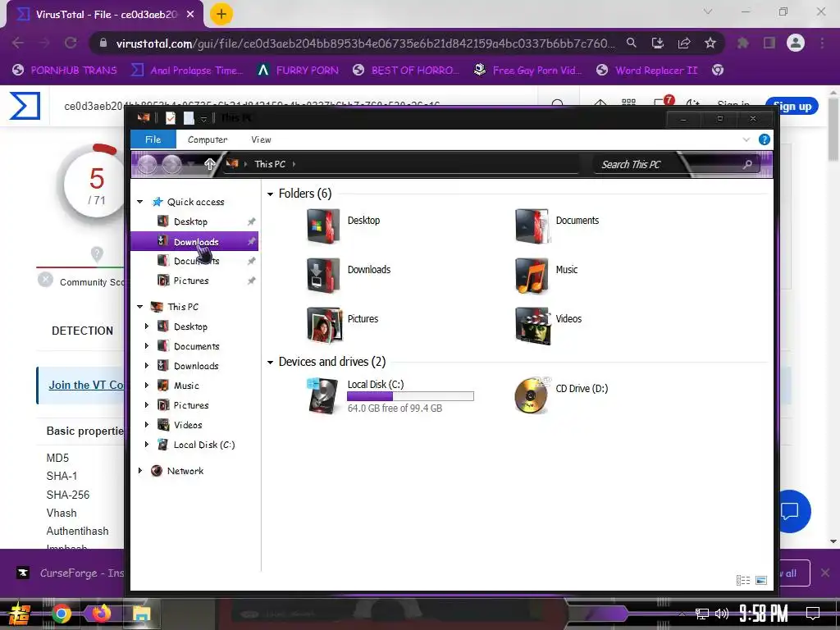Expand Documents under This PC
This screenshot has height=630, width=840.
coord(146,346)
